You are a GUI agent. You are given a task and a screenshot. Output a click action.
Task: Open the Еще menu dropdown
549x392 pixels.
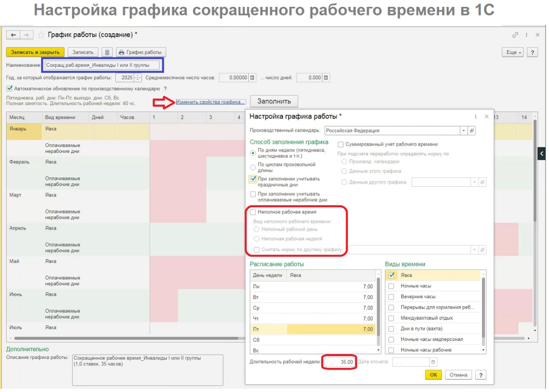(512, 52)
